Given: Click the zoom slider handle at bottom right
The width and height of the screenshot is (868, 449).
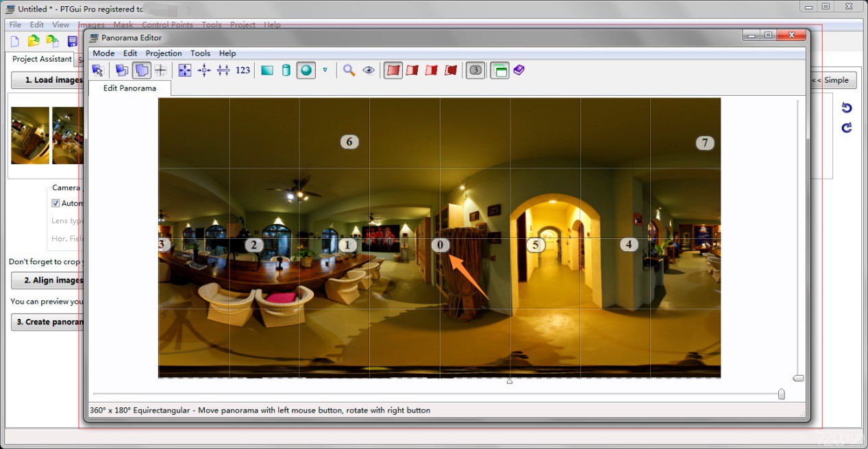Looking at the screenshot, I should (x=781, y=394).
